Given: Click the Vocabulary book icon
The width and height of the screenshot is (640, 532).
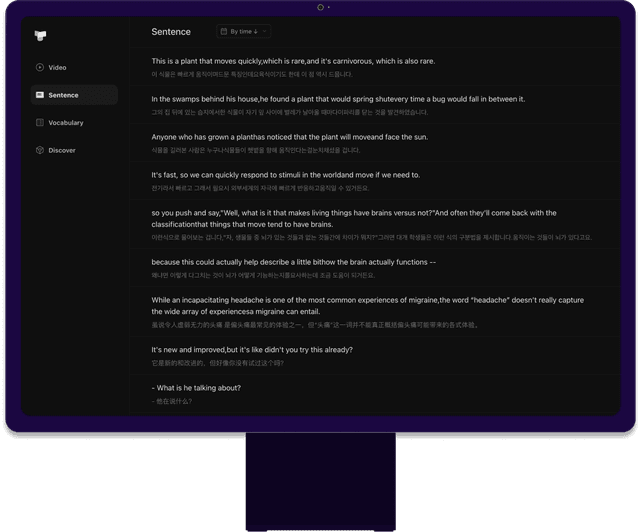Looking at the screenshot, I should pos(39,123).
